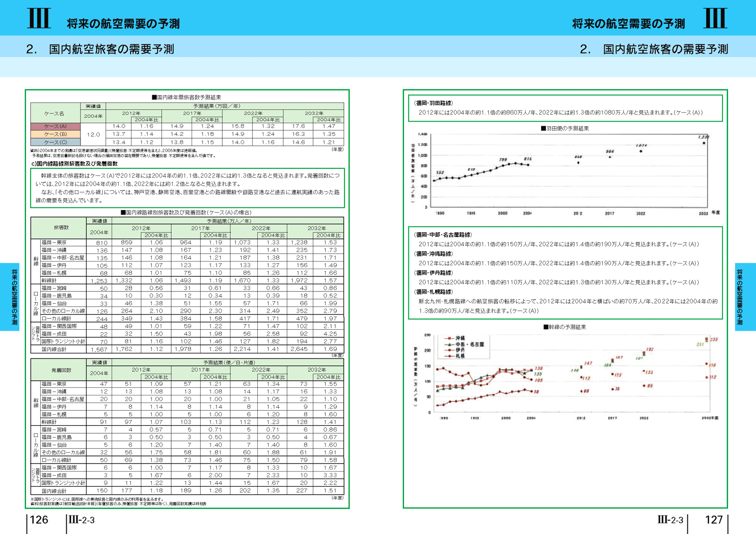Click the blue ケース(C) cell

point(55,142)
